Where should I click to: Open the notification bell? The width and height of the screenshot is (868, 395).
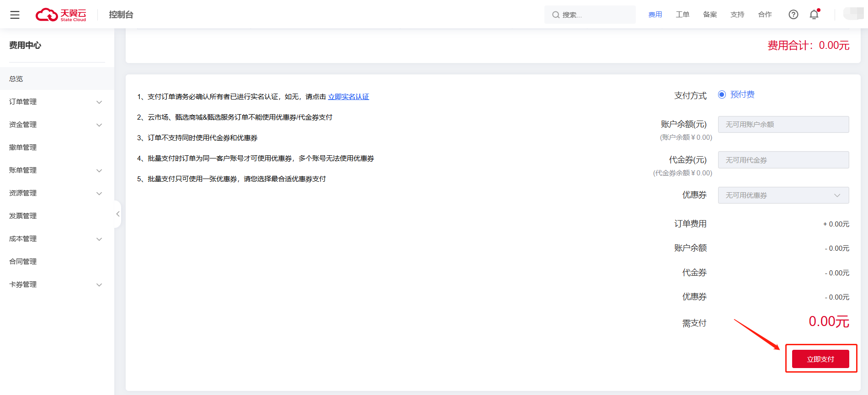pyautogui.click(x=814, y=15)
